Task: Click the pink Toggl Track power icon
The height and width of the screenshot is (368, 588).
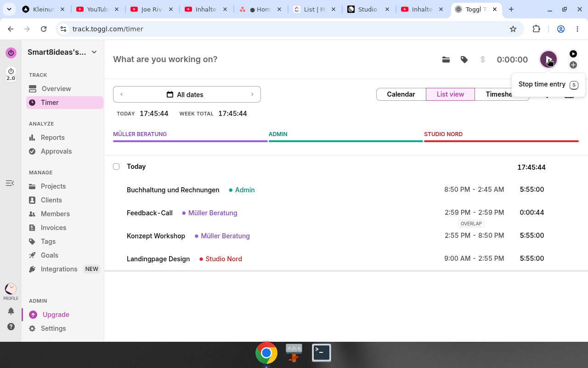Action: click(x=11, y=52)
